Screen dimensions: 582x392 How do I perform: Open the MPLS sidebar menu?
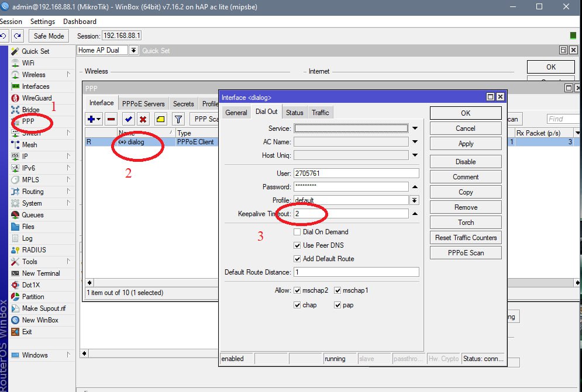(x=30, y=180)
